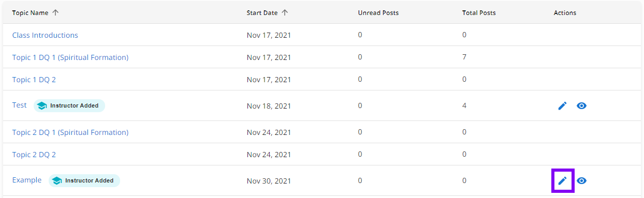Click the Instructor Added badge on Example

coord(84,180)
